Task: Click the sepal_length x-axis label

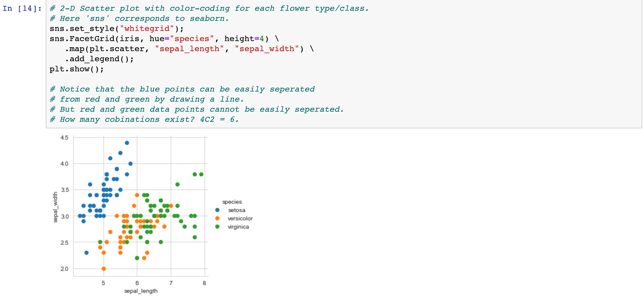Action: pyautogui.click(x=141, y=291)
